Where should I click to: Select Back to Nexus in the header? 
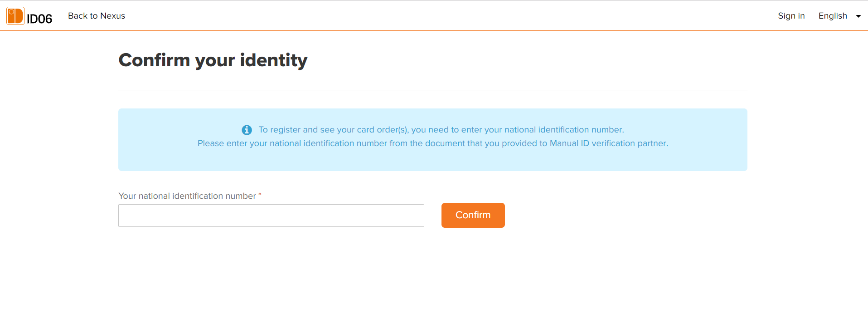96,16
